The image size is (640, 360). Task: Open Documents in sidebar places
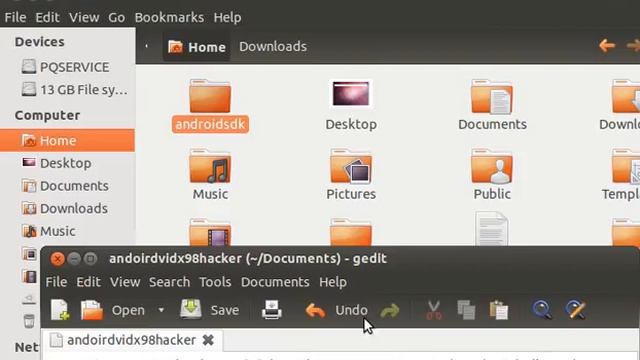pyautogui.click(x=65, y=186)
